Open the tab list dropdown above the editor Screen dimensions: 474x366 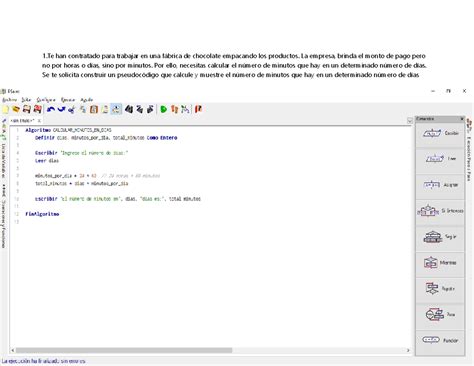pos(410,121)
